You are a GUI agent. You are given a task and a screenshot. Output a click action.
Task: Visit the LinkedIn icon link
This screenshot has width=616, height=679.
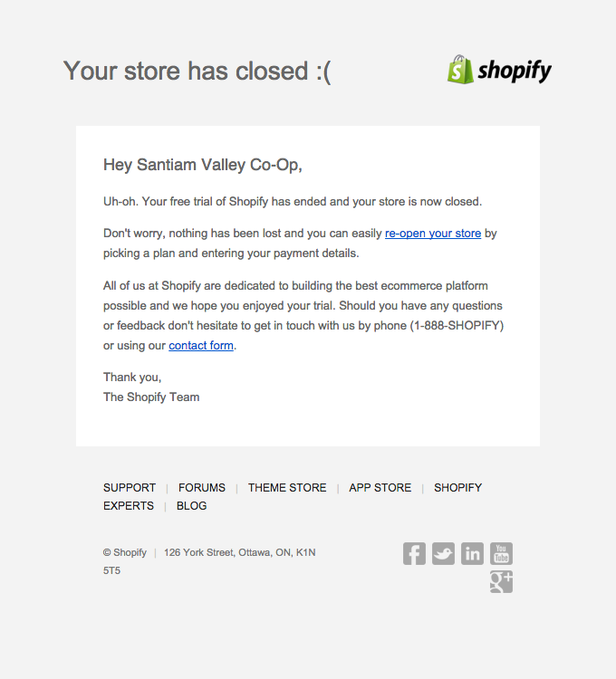472,553
